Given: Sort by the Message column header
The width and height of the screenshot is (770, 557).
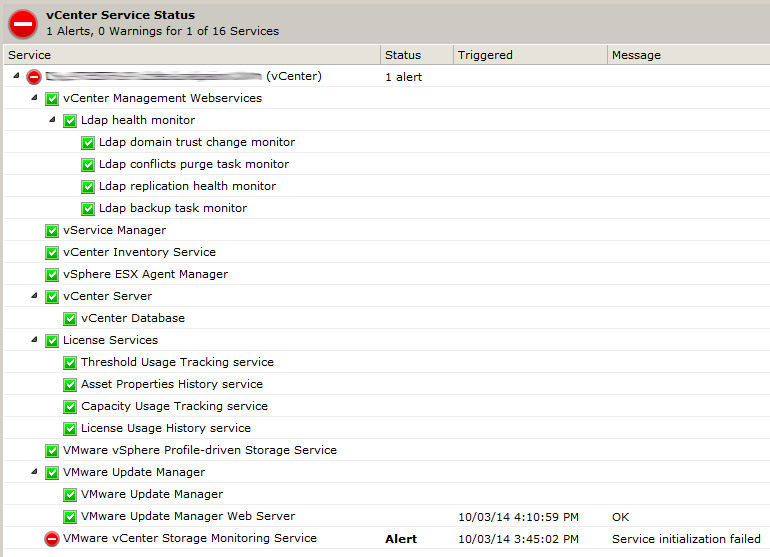Looking at the screenshot, I should coord(689,55).
